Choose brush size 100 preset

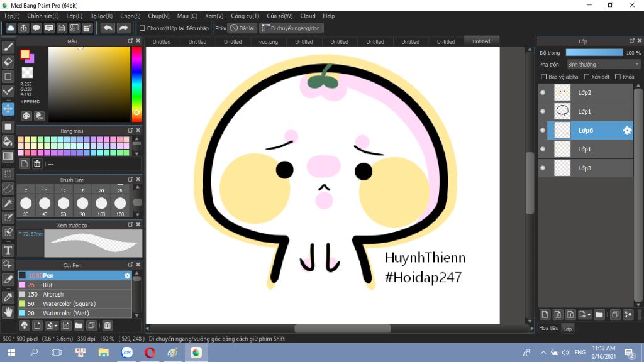[101, 203]
